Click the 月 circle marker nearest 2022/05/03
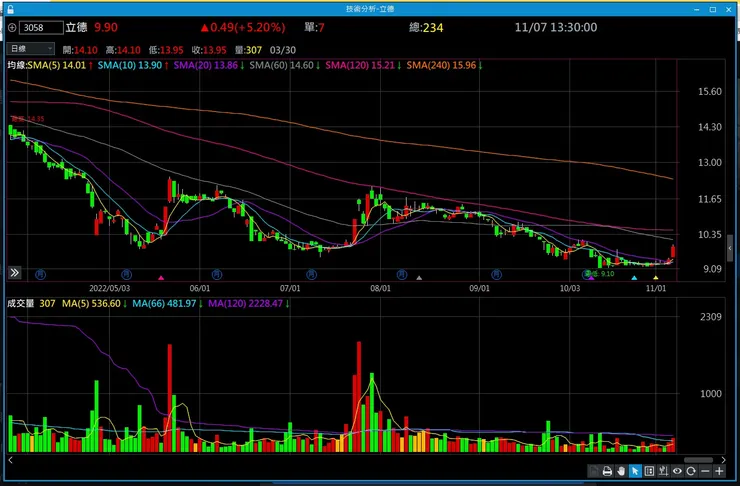Image resolution: width=740 pixels, height=486 pixels. (126, 274)
